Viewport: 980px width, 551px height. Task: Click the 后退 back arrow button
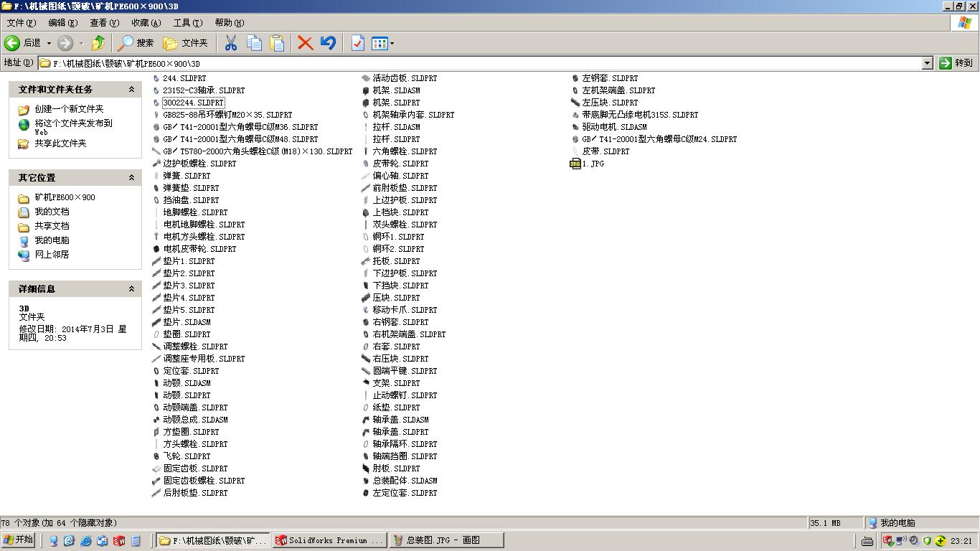pos(22,43)
